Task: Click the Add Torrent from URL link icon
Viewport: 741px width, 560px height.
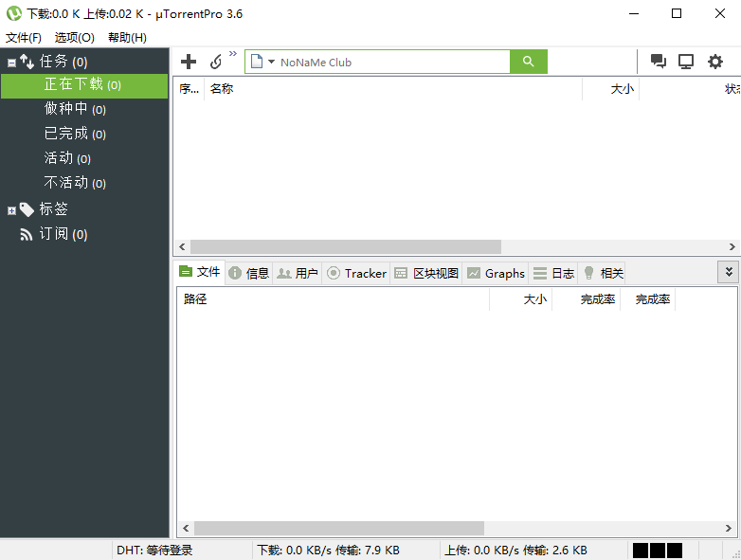Action: tap(215, 62)
